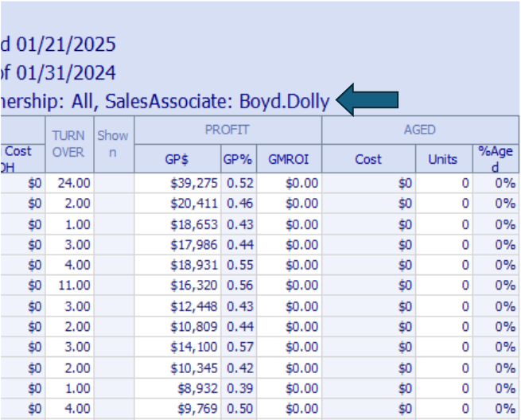Select the SalesAssociate: Boyd.Dolly header text
Screen dimensions: 521x420
coord(217,101)
